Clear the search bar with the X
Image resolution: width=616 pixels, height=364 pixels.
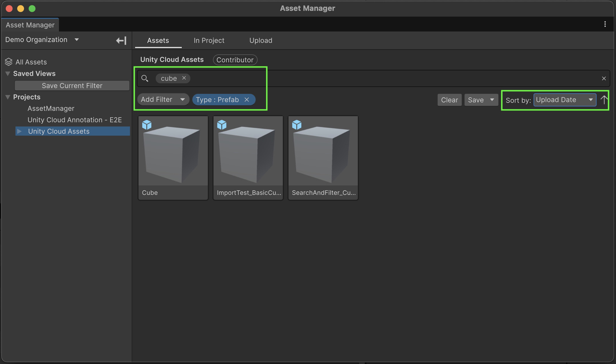coord(604,78)
